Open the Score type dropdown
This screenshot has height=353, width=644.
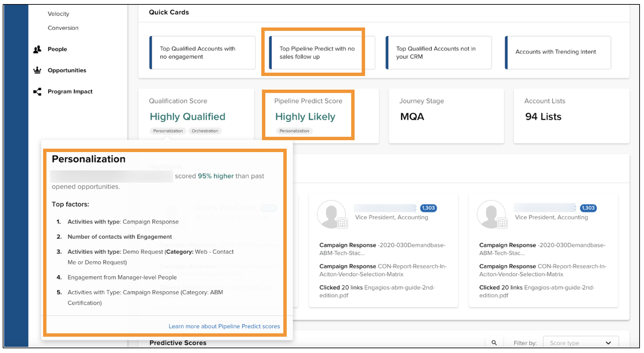581,343
